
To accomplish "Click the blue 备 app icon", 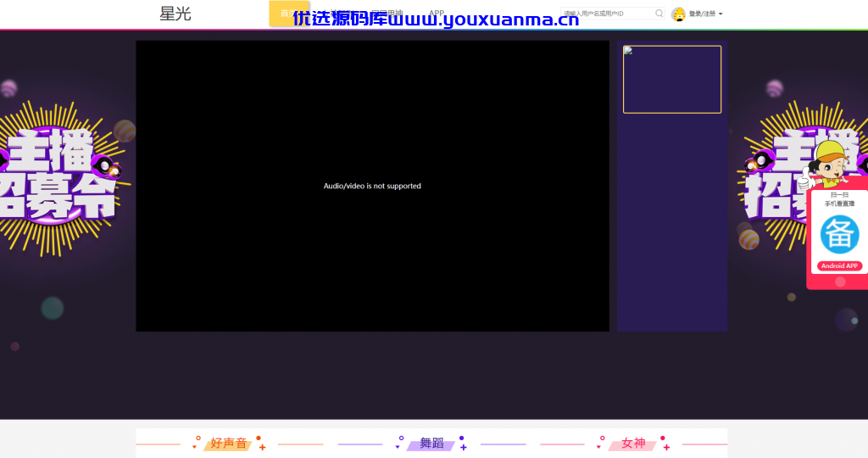I will point(839,235).
